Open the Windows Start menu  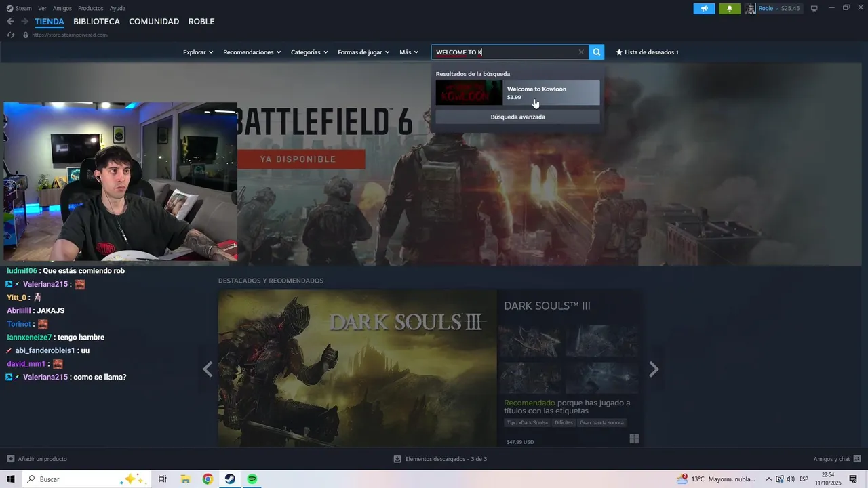click(11, 479)
